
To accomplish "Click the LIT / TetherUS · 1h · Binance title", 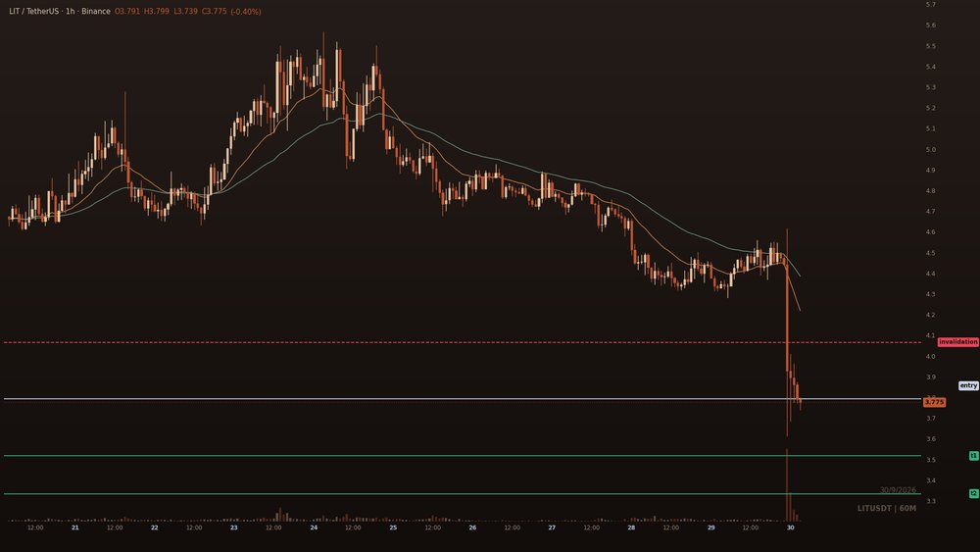I will [x=60, y=11].
